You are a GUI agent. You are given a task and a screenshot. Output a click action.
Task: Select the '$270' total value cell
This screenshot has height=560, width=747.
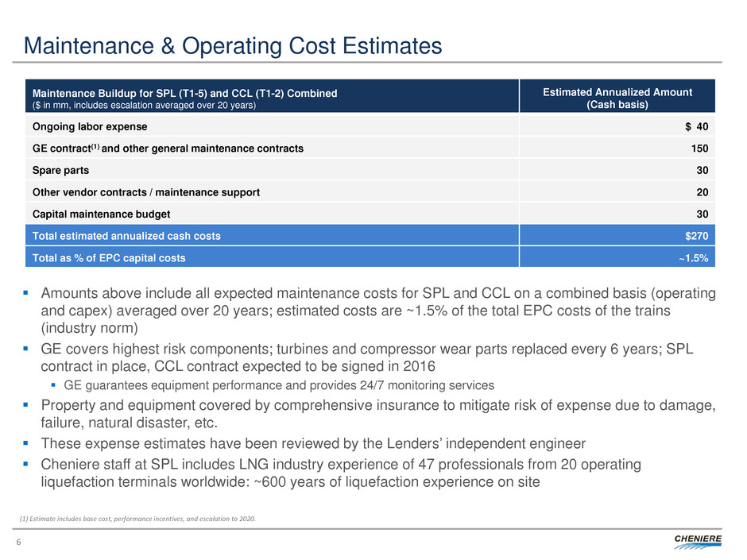click(696, 235)
